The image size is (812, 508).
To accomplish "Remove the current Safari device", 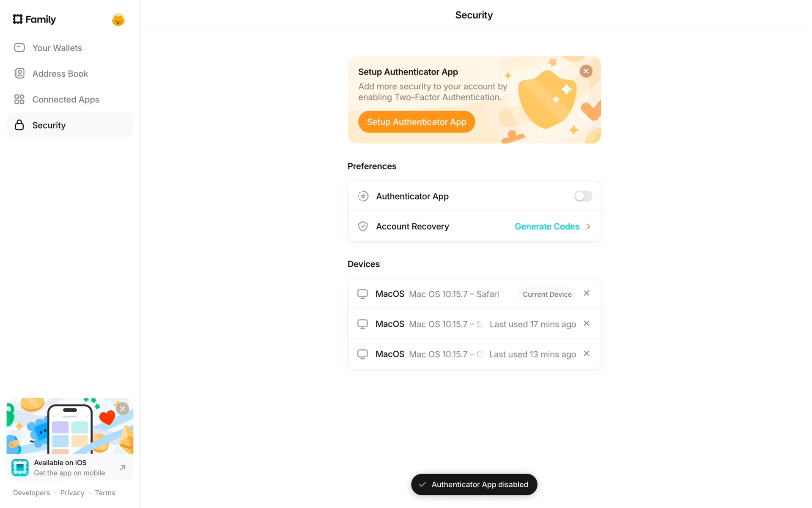I will coord(587,293).
